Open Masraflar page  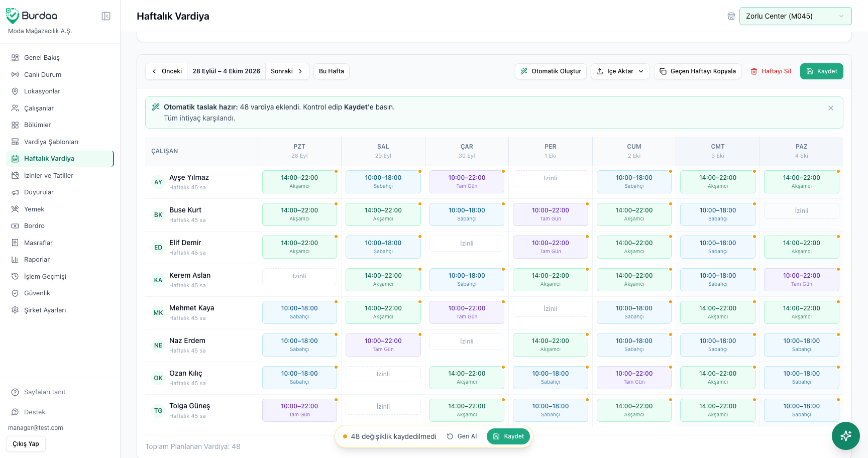click(60, 243)
